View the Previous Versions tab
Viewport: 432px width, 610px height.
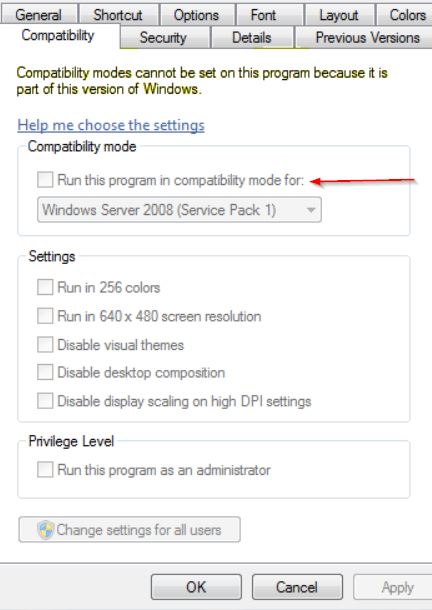[x=364, y=38]
